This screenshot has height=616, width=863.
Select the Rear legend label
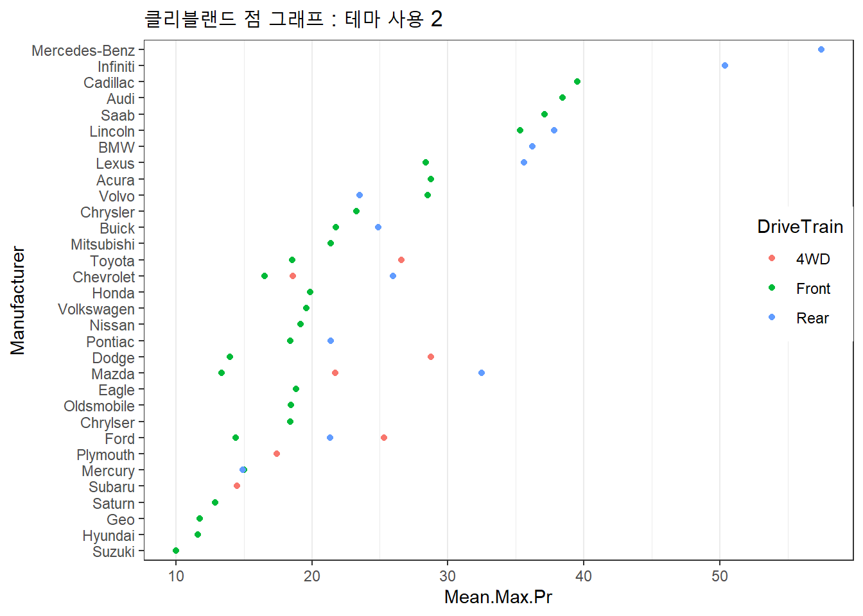812,318
